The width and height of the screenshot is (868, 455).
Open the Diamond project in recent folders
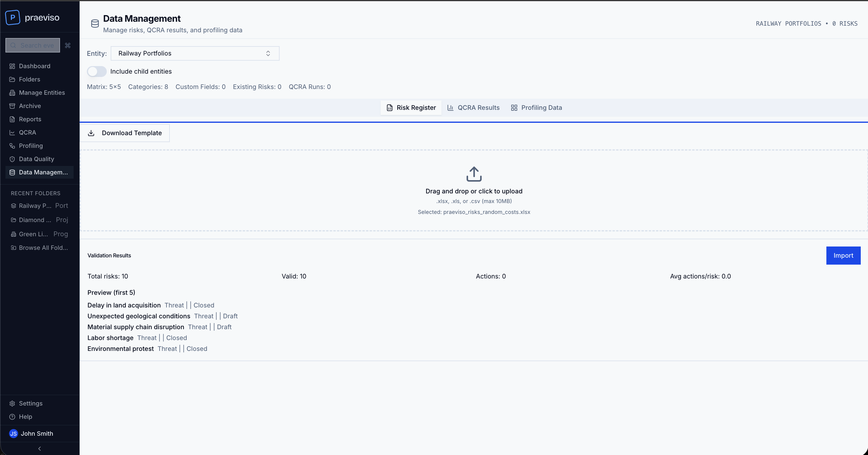coord(35,220)
